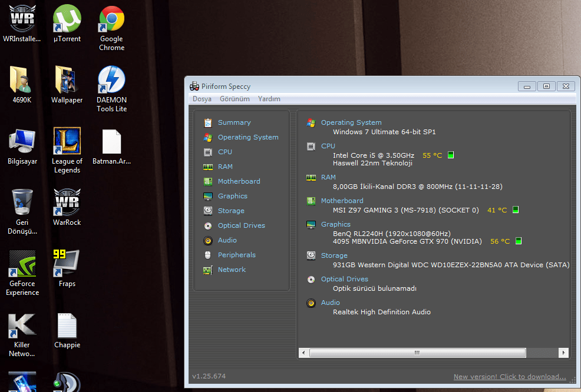Click the CPU heading link in summary pane
The width and height of the screenshot is (581, 392).
[x=328, y=146]
